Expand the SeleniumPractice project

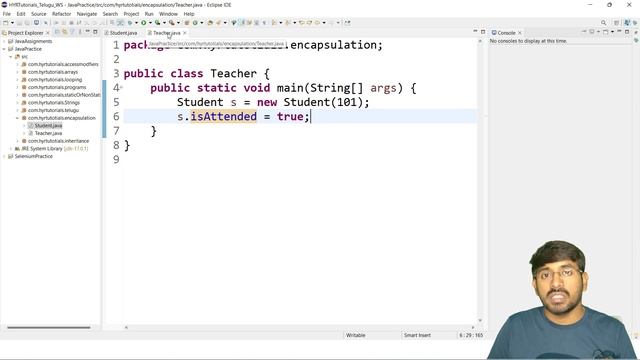(4, 156)
